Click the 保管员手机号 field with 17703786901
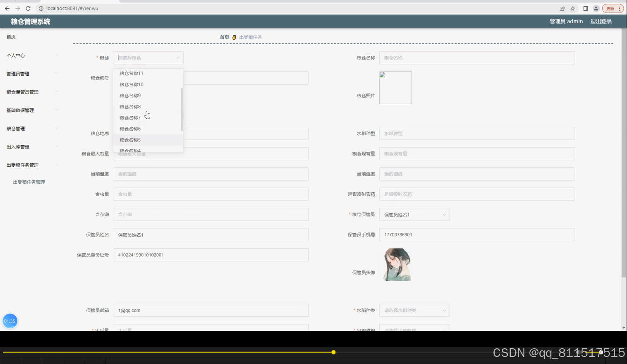Viewport: 627px width, 364px height. pos(477,235)
